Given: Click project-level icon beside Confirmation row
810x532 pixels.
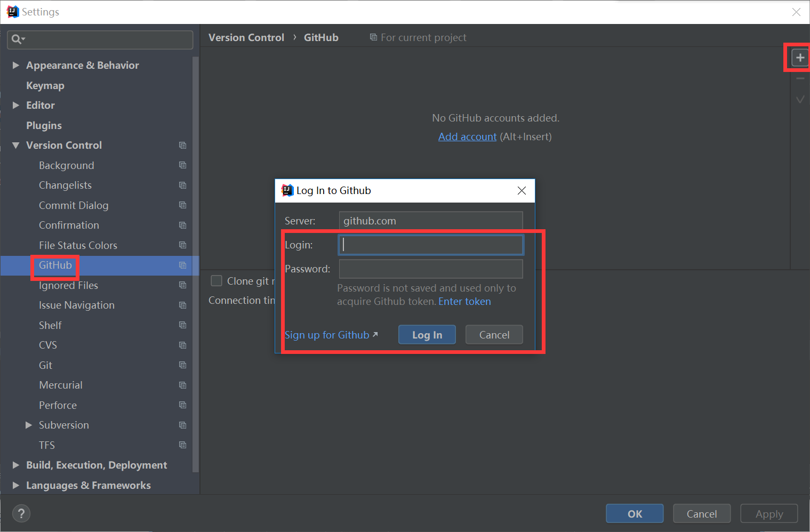Looking at the screenshot, I should coord(182,225).
